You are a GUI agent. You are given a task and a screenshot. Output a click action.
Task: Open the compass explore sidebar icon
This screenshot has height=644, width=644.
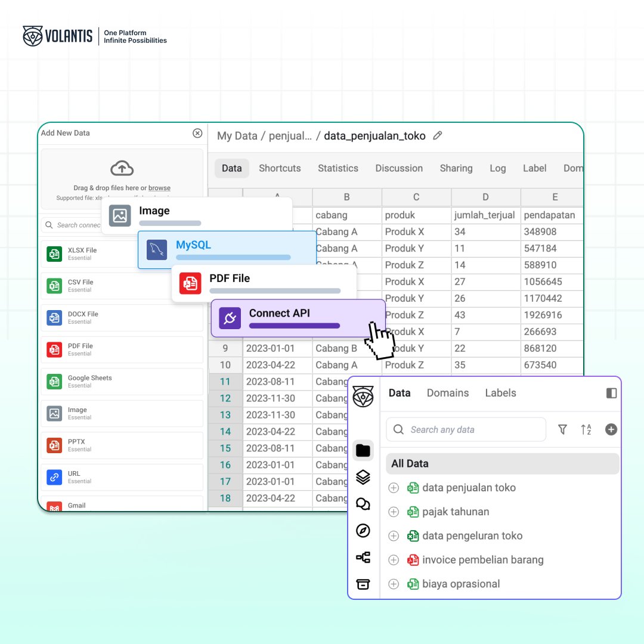pyautogui.click(x=363, y=531)
